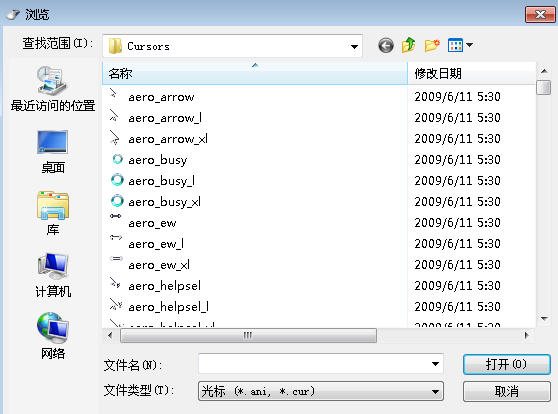
Task: Click the date in the aero_ew row
Action: (457, 222)
